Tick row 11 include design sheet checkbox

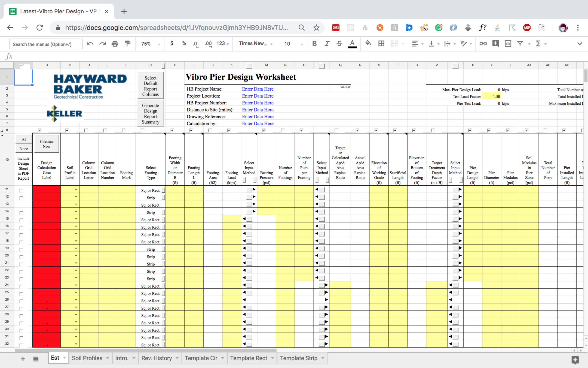21,190
